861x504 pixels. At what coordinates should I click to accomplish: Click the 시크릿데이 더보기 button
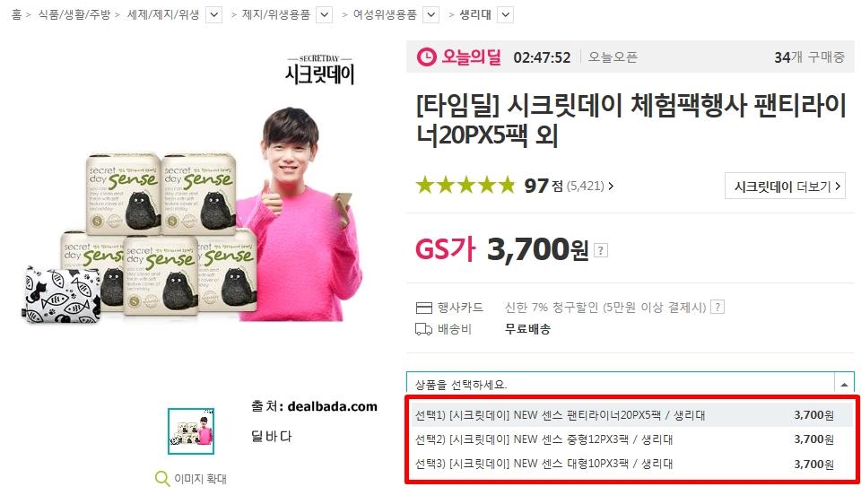click(x=786, y=187)
